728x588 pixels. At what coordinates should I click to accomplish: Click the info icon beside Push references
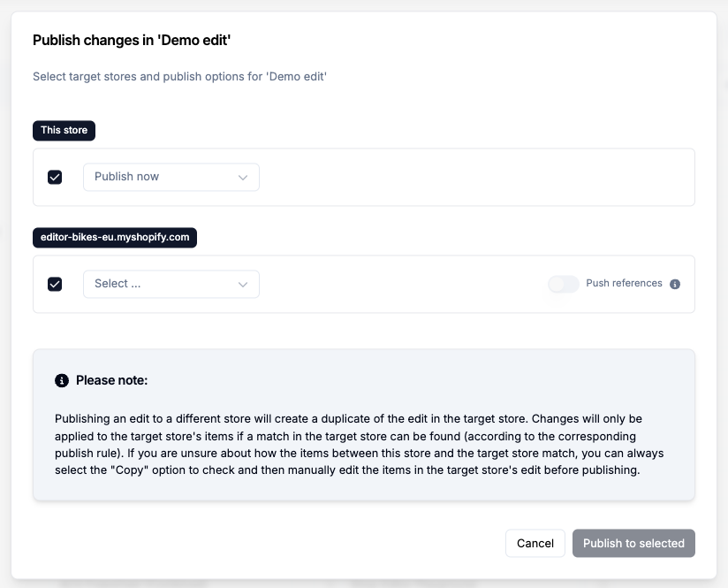[x=675, y=285]
